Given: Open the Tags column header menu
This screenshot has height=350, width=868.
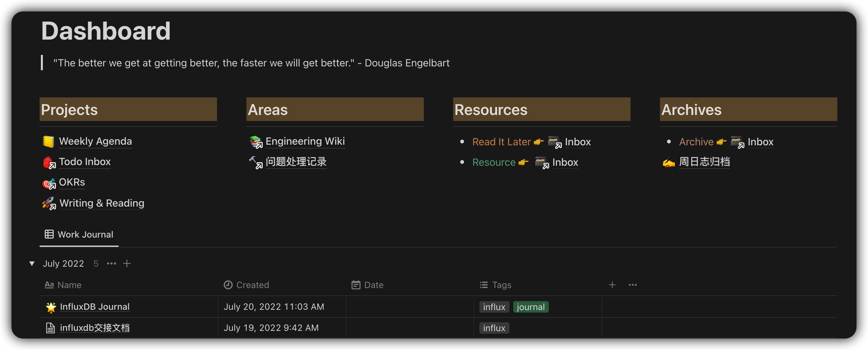Looking at the screenshot, I should click(495, 285).
